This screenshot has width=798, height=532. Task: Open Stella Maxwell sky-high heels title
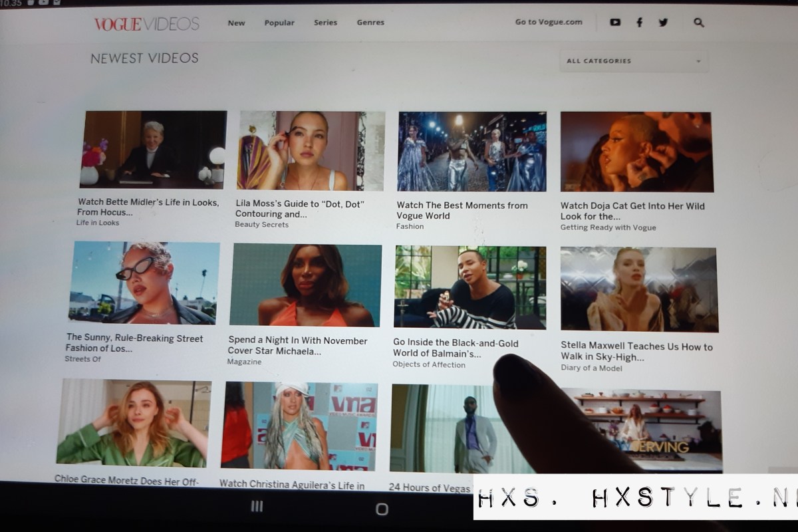pyautogui.click(x=636, y=352)
